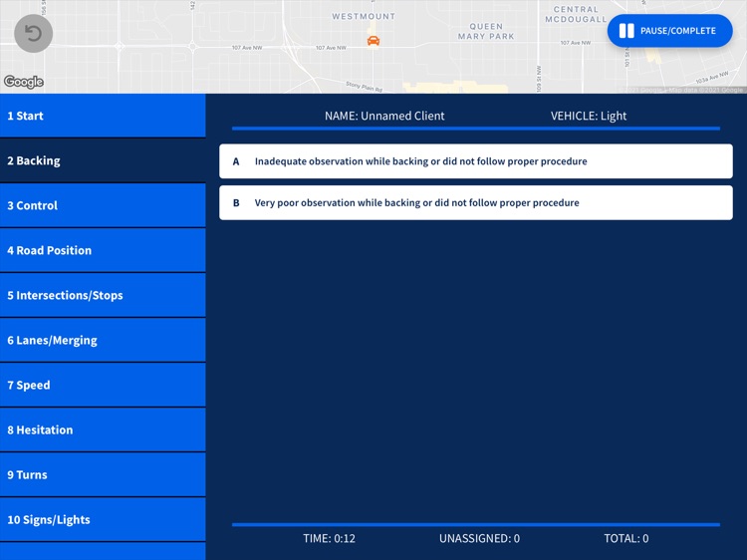Viewport: 747px width, 560px height.
Task: Switch to the 8 Hesitation category
Action: point(103,429)
